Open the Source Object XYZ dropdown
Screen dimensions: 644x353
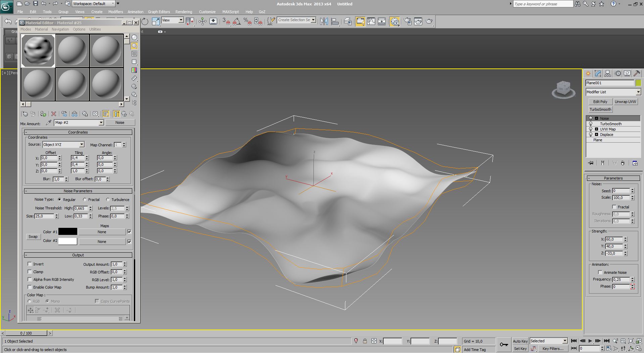tap(82, 145)
